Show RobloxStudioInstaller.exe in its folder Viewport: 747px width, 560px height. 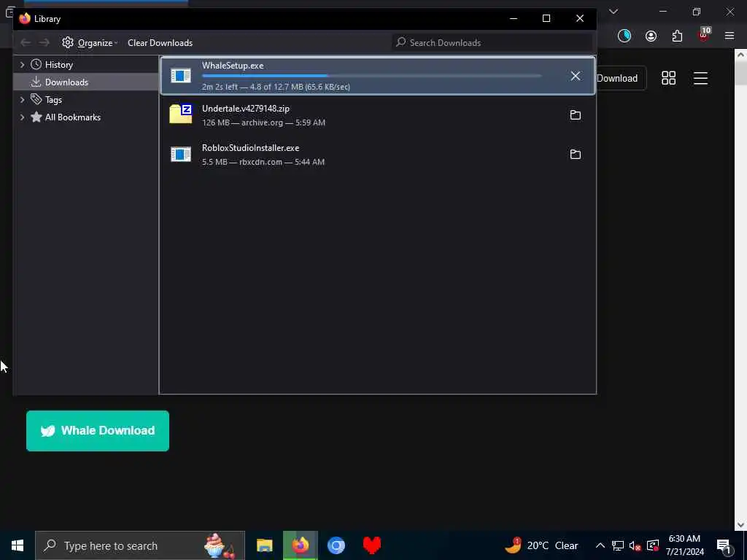click(x=576, y=155)
